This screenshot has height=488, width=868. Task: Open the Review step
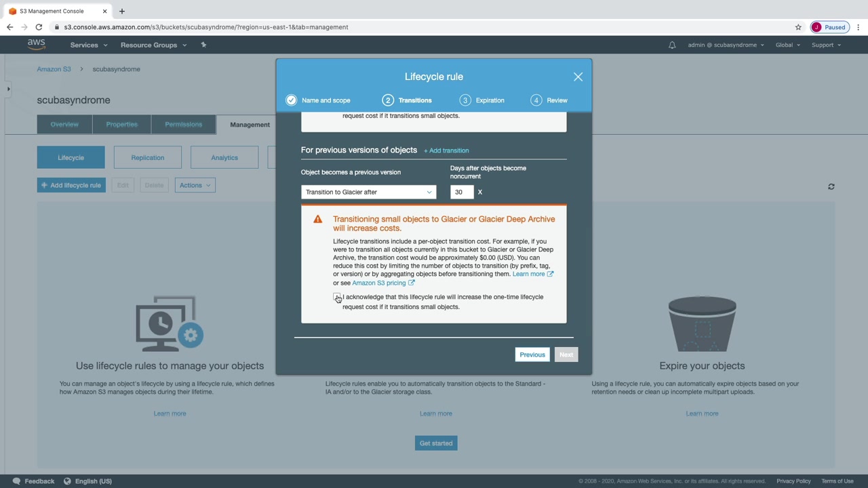(x=549, y=100)
